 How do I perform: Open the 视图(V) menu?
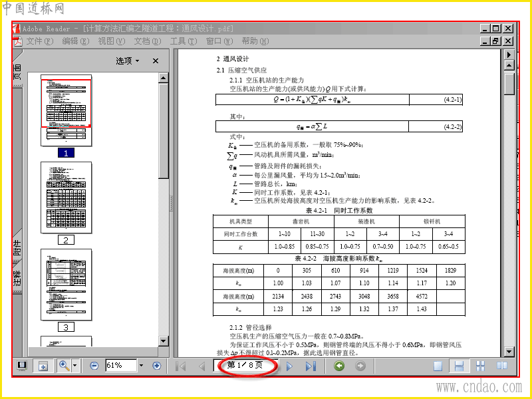click(x=112, y=41)
